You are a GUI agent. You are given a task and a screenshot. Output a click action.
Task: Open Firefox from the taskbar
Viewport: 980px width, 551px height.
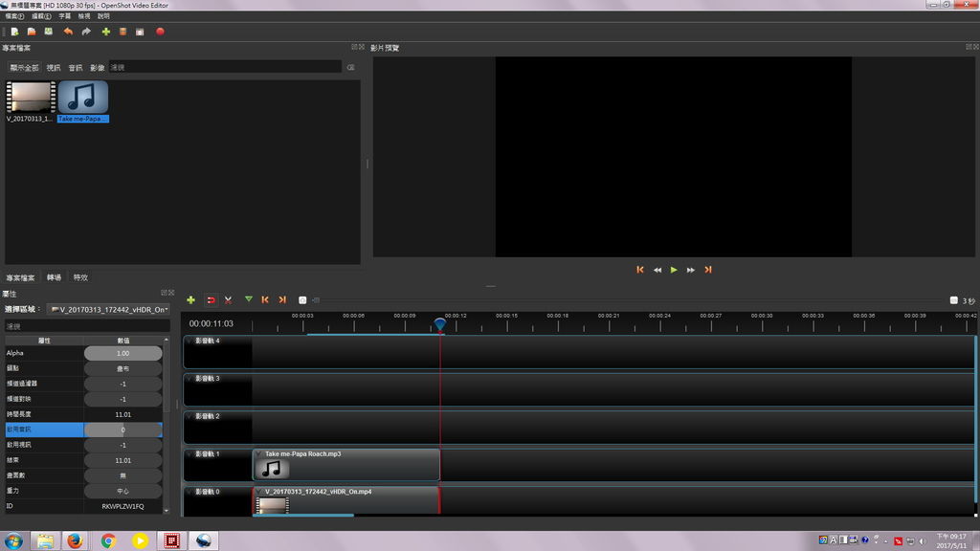pos(75,540)
